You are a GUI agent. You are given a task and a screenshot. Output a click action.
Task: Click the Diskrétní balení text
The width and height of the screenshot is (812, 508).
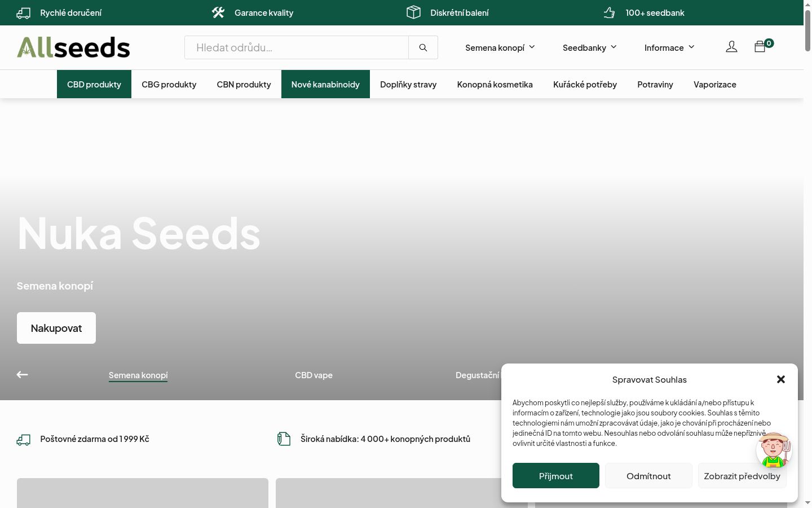point(460,13)
